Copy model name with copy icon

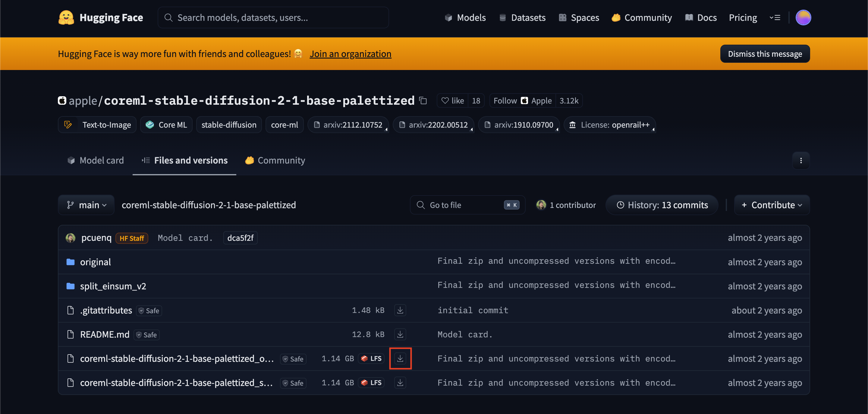click(423, 100)
